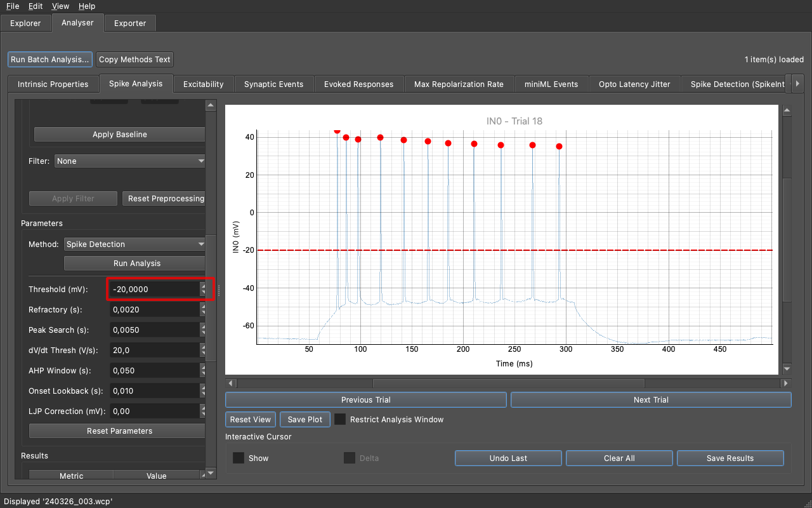Select the Spike Analysis tab
This screenshot has width=812, height=508.
click(x=136, y=83)
